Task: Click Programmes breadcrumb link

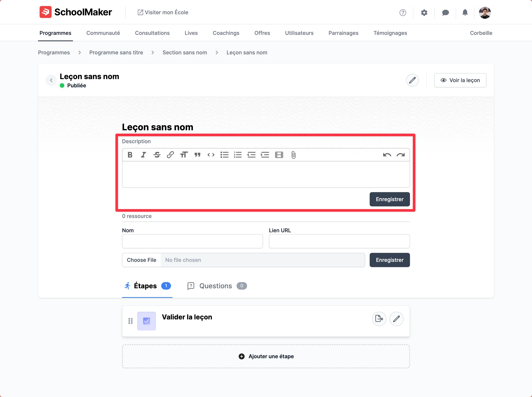Action: coord(54,52)
